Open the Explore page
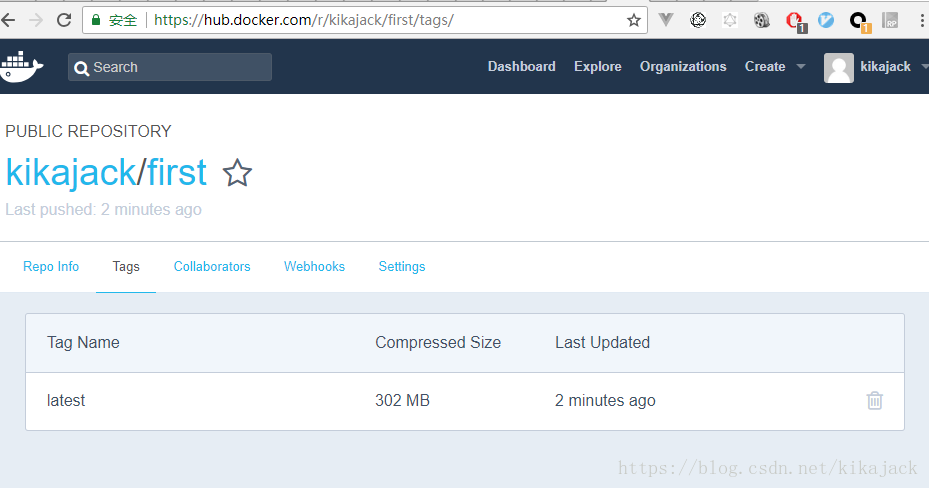 597,66
